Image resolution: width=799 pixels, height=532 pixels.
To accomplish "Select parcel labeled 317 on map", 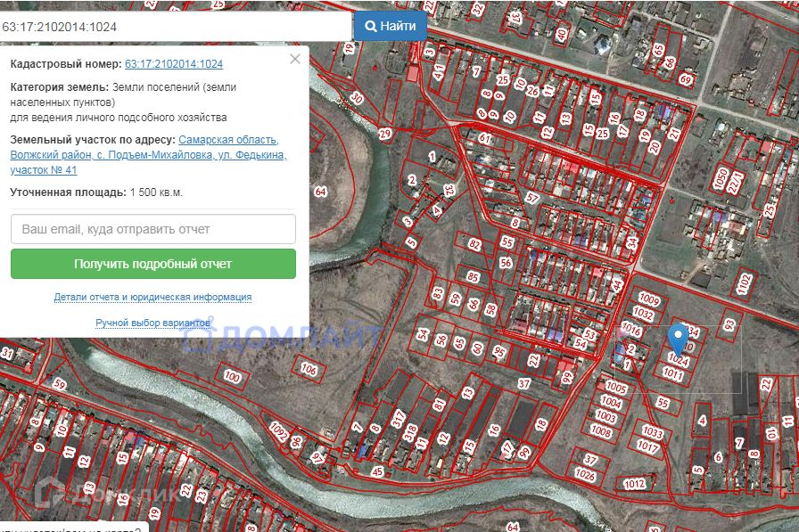I will (x=399, y=419).
